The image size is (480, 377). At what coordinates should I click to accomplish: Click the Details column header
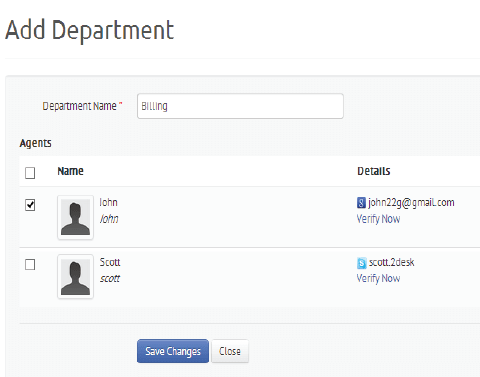click(374, 171)
